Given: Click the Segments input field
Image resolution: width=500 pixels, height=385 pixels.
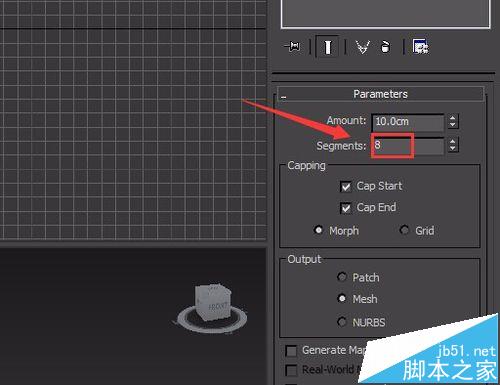Looking at the screenshot, I should click(x=408, y=146).
